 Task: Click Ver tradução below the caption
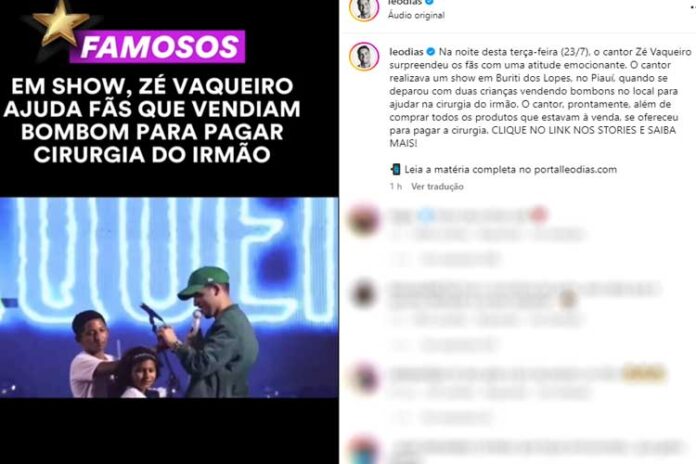coord(437,187)
